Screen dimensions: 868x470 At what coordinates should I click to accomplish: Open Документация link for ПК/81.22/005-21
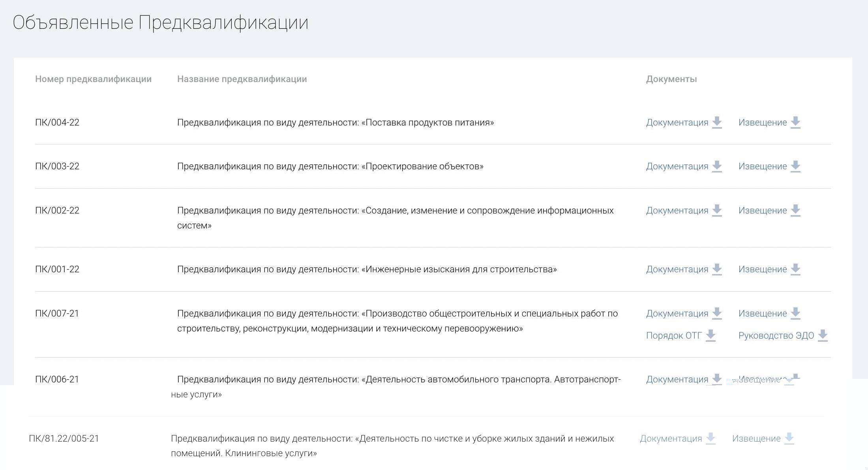click(x=671, y=439)
